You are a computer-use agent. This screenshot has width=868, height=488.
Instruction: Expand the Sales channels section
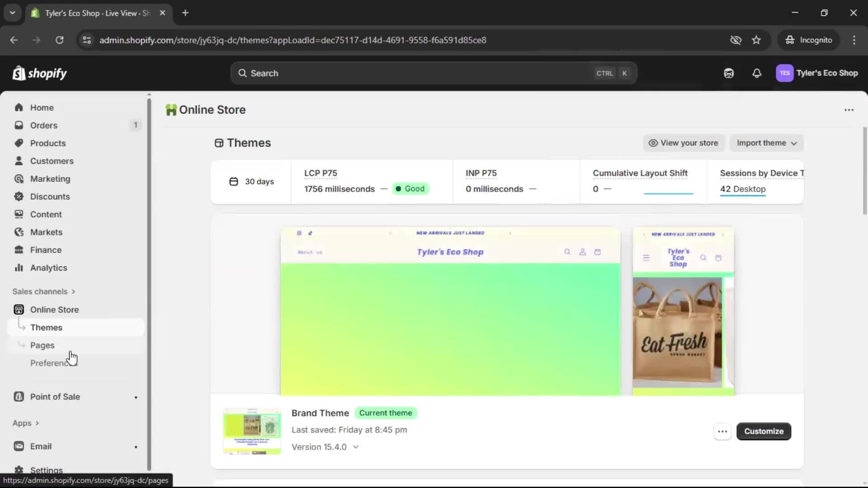[43, 291]
